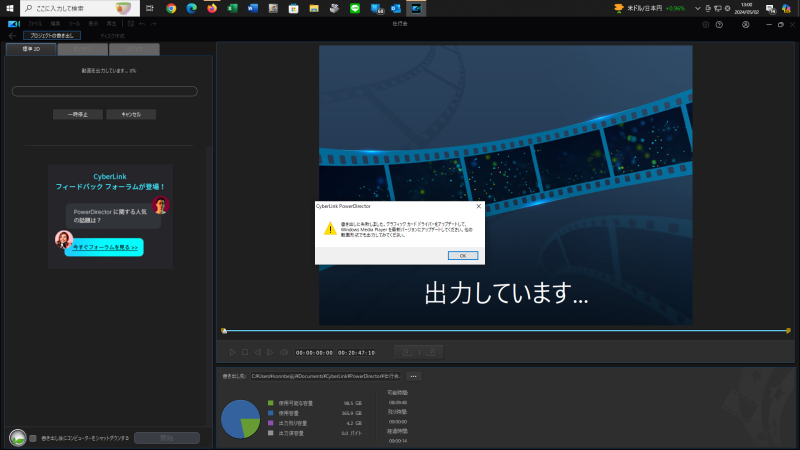This screenshot has height=450, width=800.
Task: Open the 再生 menu
Action: 111,24
